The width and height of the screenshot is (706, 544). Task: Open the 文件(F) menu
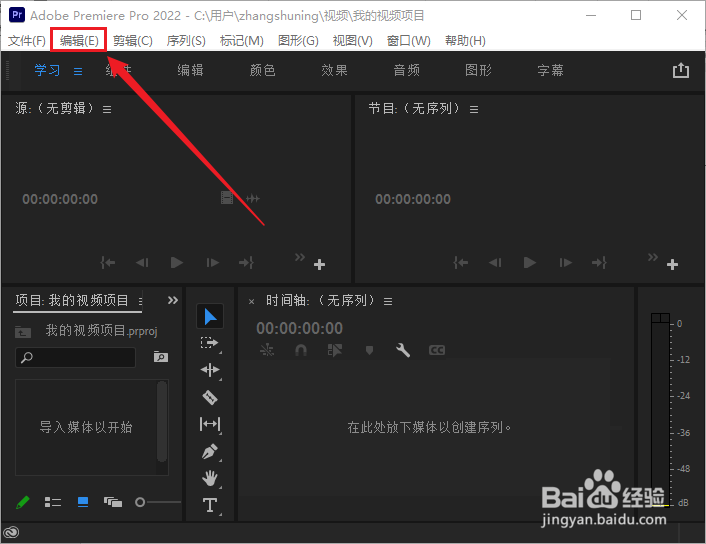coord(27,41)
